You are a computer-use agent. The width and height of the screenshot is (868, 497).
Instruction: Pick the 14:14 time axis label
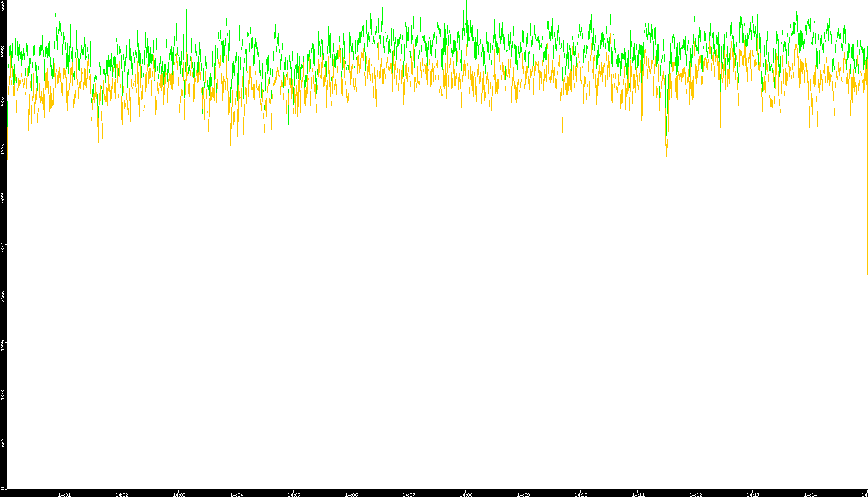pyautogui.click(x=810, y=494)
